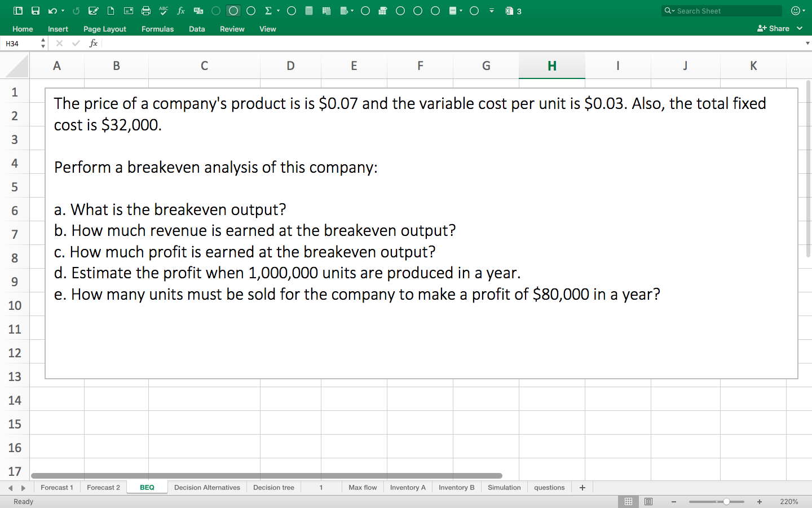Click the formula bar cancel X icon
Screen dimensions: 812x508
point(59,43)
